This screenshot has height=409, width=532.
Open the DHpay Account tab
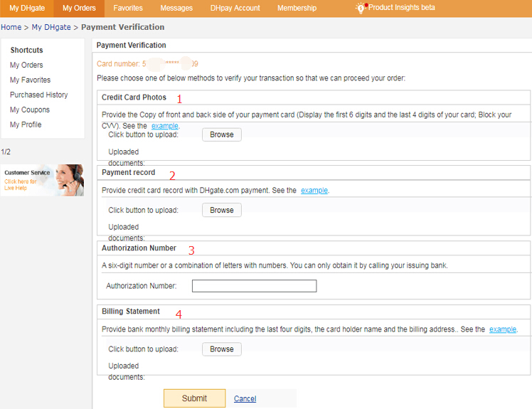click(x=235, y=8)
